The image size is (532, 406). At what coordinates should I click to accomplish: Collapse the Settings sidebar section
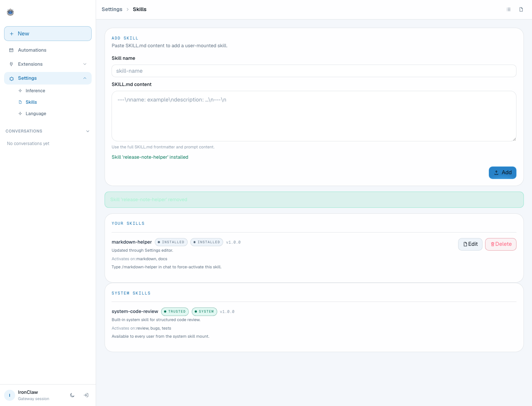[x=48, y=78]
